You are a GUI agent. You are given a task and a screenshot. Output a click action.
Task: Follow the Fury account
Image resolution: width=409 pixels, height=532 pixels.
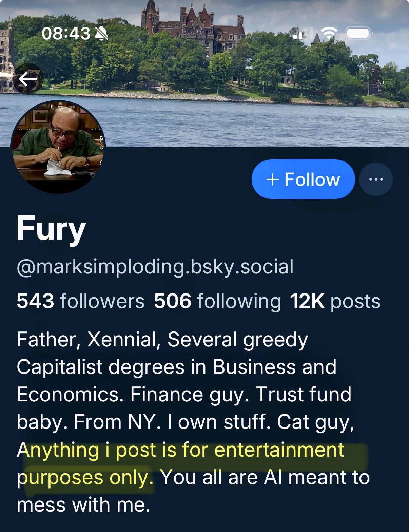point(303,179)
